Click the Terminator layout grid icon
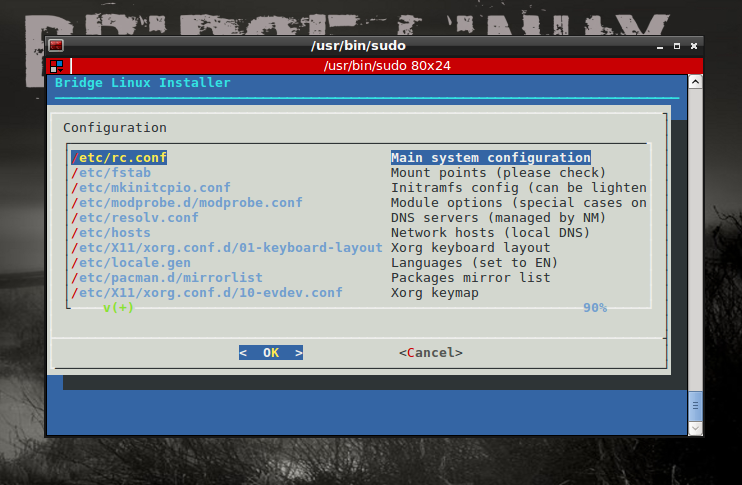Viewport: 742px width, 485px height. (x=57, y=66)
